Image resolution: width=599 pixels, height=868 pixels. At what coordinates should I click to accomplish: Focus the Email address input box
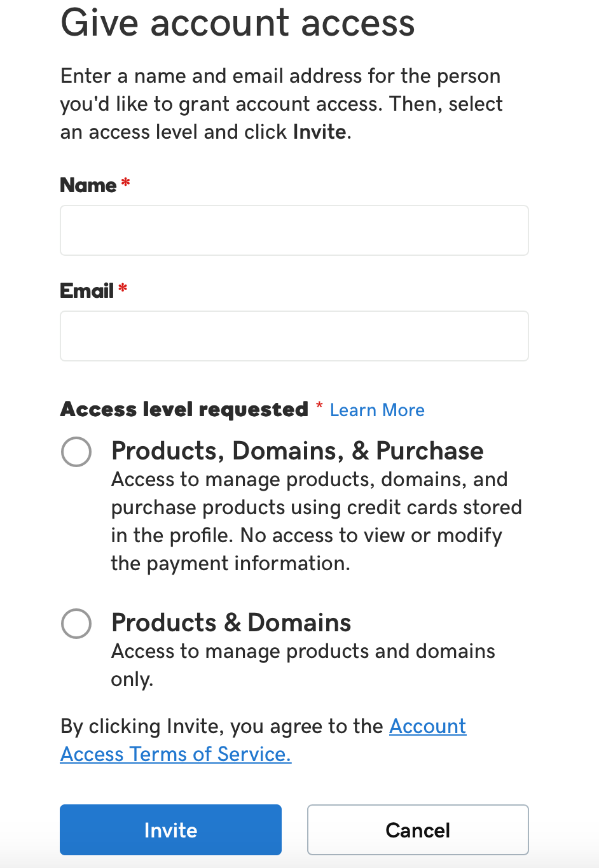(294, 336)
